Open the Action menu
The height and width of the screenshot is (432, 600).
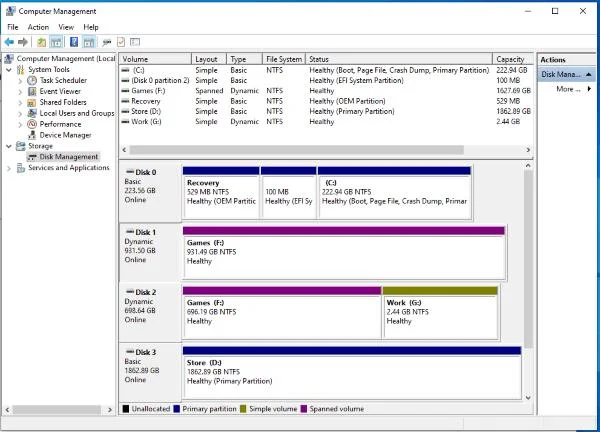click(38, 27)
